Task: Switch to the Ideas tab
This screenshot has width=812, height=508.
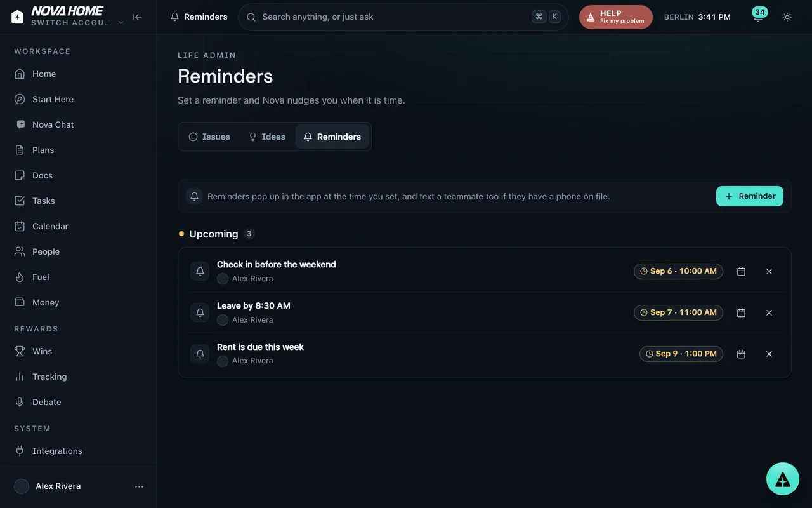Action: pyautogui.click(x=266, y=137)
